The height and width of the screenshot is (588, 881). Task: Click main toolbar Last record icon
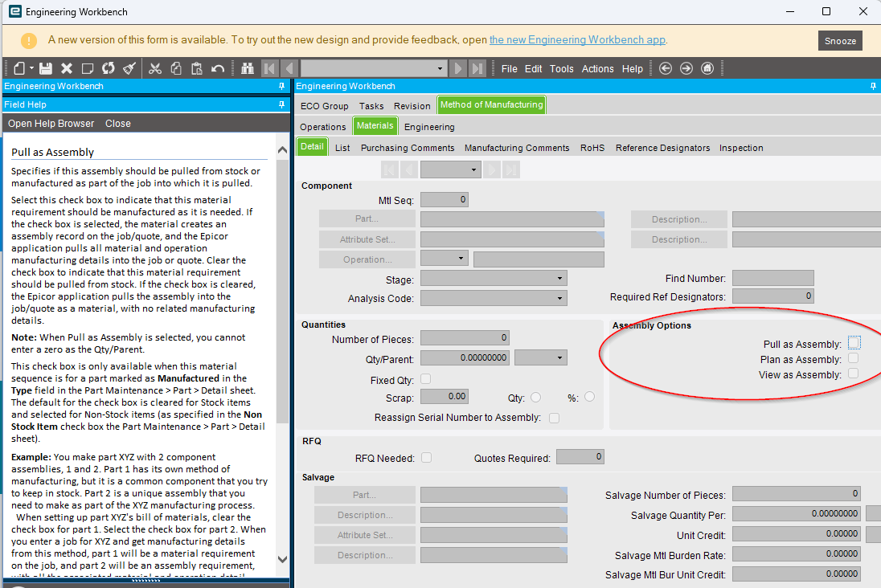pyautogui.click(x=477, y=68)
